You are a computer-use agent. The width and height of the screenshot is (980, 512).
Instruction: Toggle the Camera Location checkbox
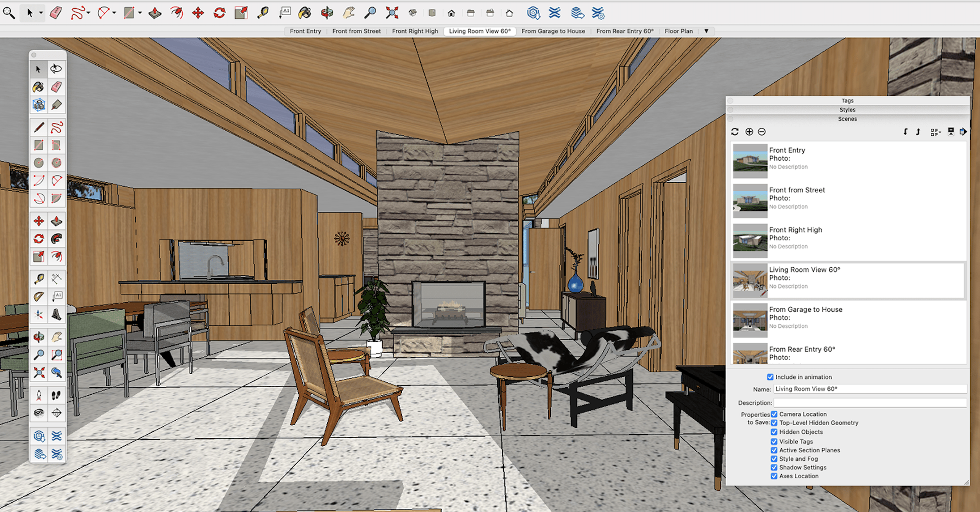pyautogui.click(x=774, y=414)
